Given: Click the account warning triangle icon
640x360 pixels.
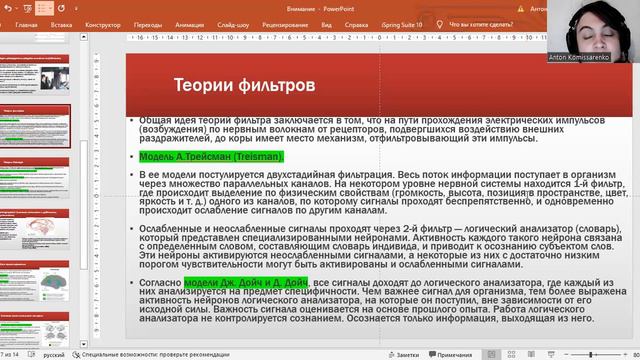Looking at the screenshot, I should (520, 9).
